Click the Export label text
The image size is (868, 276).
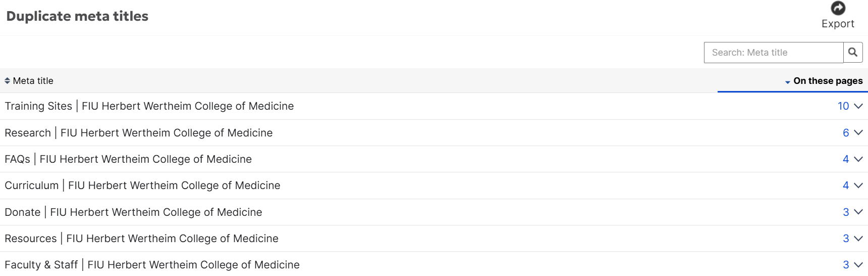pos(838,24)
